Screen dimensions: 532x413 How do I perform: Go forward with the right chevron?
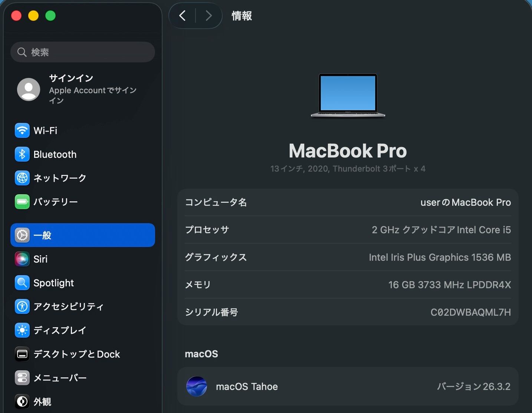click(209, 16)
